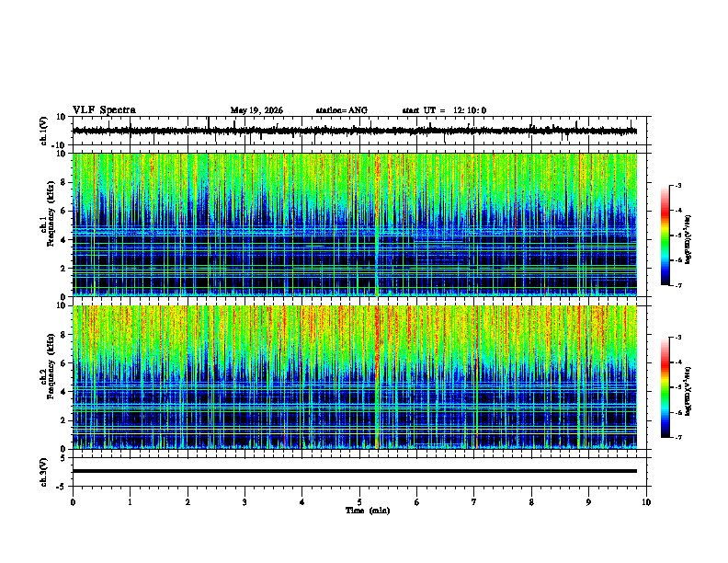728x563 pixels.
Task: Click the ch.1 upper color scale bar
Action: 665,236
